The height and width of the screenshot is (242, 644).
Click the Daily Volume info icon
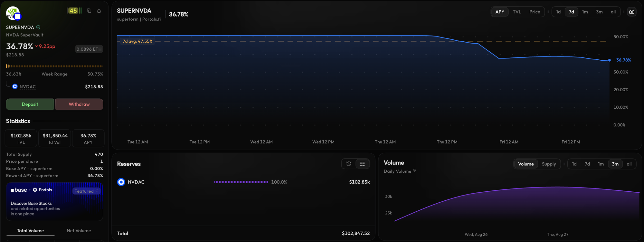[x=414, y=171]
